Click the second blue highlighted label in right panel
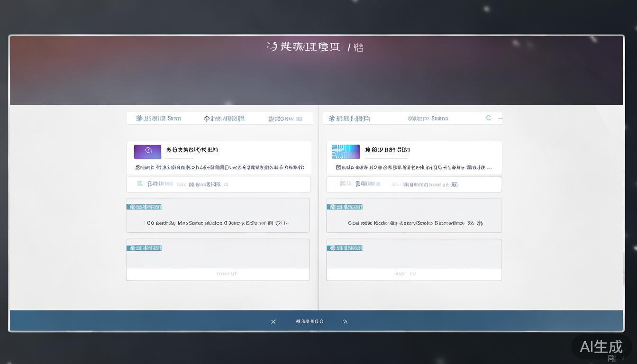Image resolution: width=637 pixels, height=364 pixels. pos(345,248)
